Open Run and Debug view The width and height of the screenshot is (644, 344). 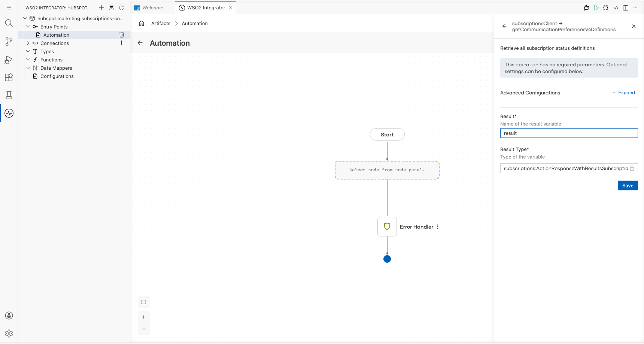pos(9,59)
